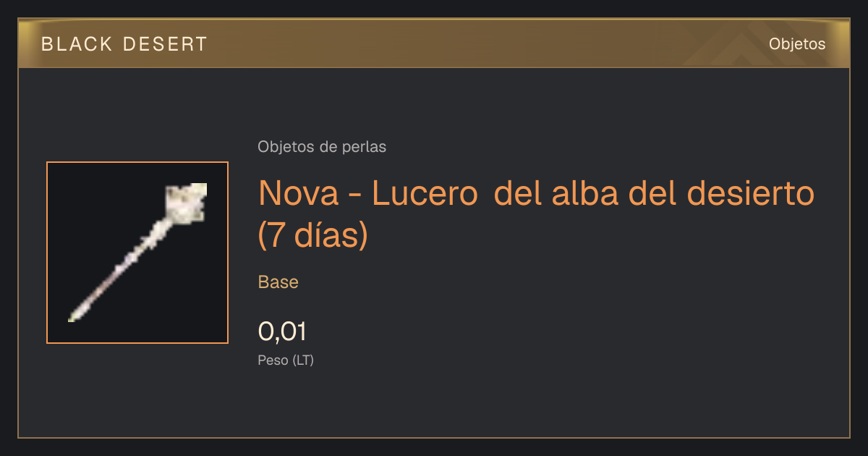
Task: Open the Nova - Lucero del alba title
Action: pyautogui.click(x=536, y=214)
